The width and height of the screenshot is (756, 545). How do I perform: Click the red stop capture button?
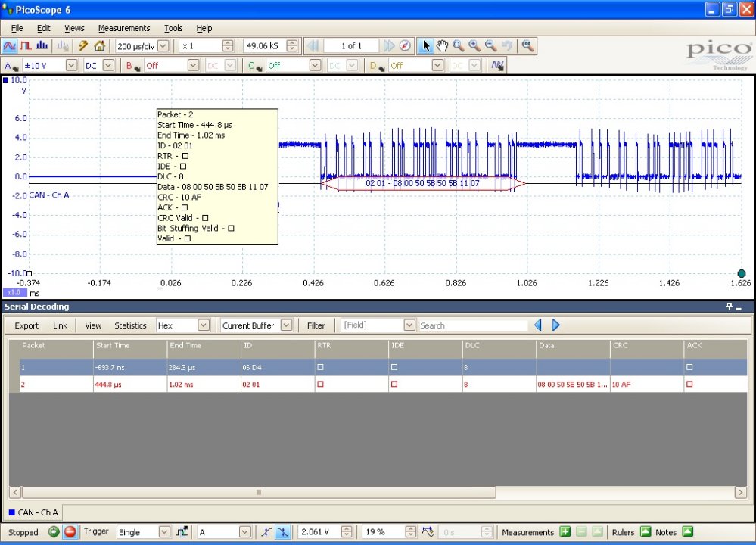coord(70,532)
